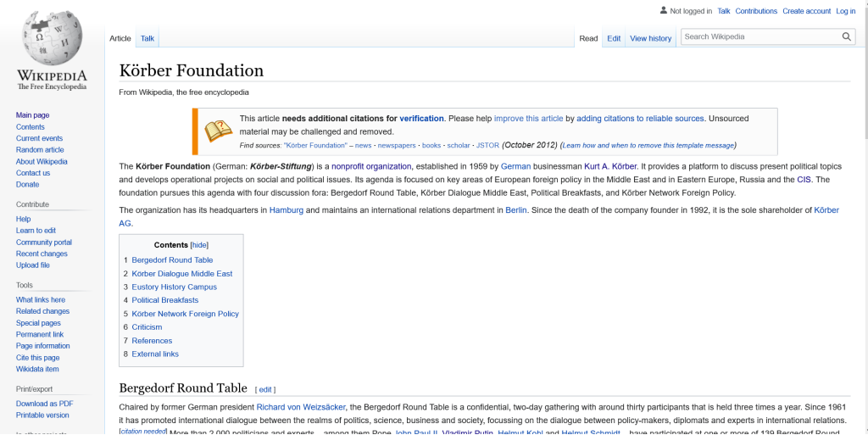The height and width of the screenshot is (435, 868).
Task: Switch to the Article tab
Action: pyautogui.click(x=120, y=38)
